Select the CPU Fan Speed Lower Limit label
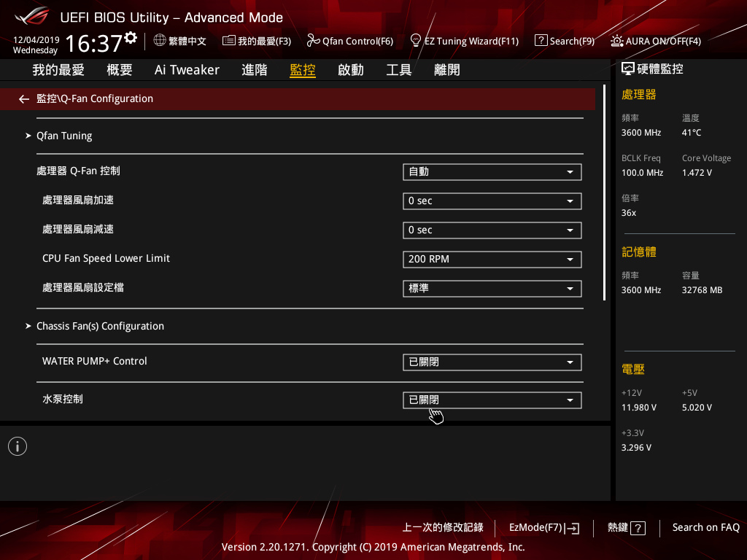The height and width of the screenshot is (560, 747). pyautogui.click(x=106, y=258)
